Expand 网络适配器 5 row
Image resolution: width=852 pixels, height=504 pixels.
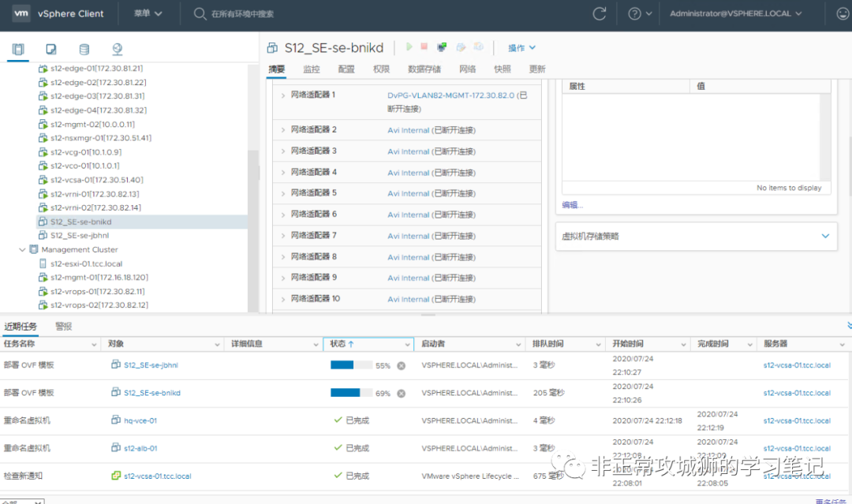(x=283, y=193)
